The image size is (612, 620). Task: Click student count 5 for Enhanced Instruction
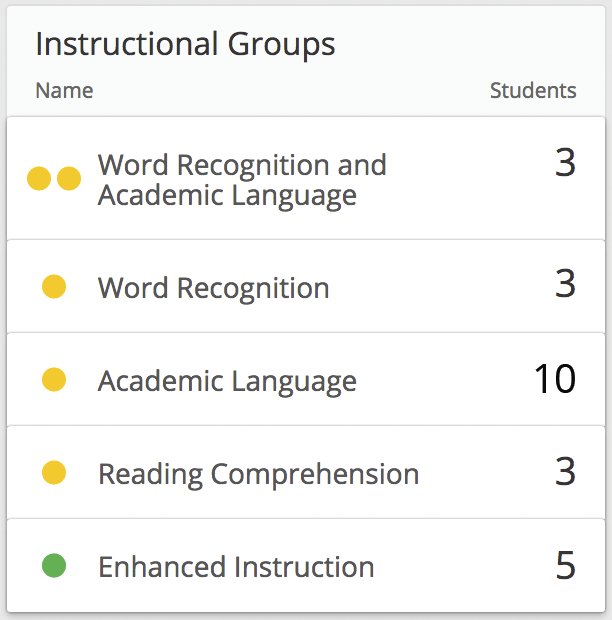click(x=565, y=566)
